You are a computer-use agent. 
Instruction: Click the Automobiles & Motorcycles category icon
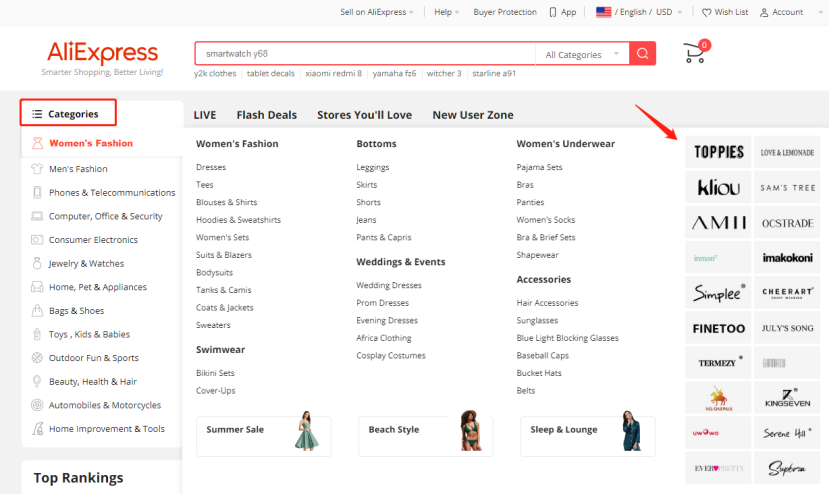coord(37,405)
